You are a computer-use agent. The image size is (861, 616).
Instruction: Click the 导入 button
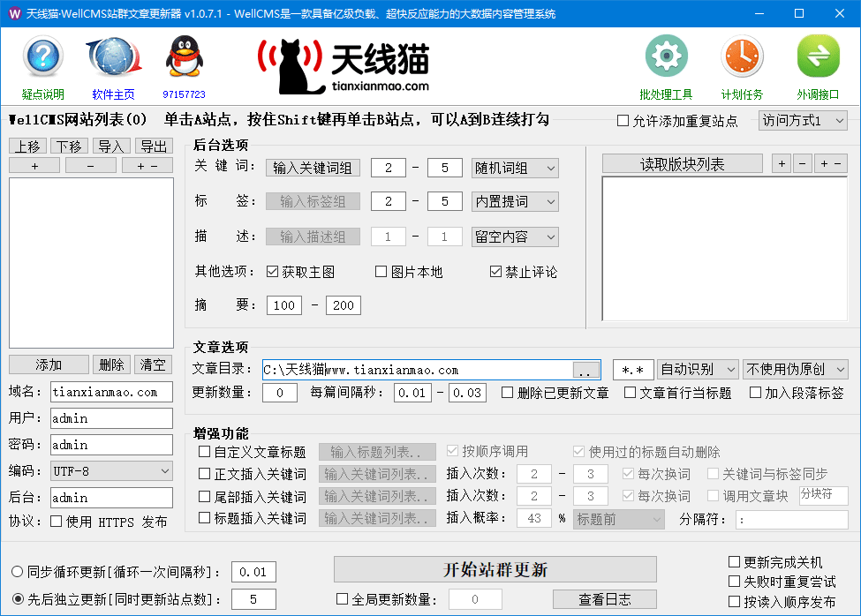coord(111,146)
